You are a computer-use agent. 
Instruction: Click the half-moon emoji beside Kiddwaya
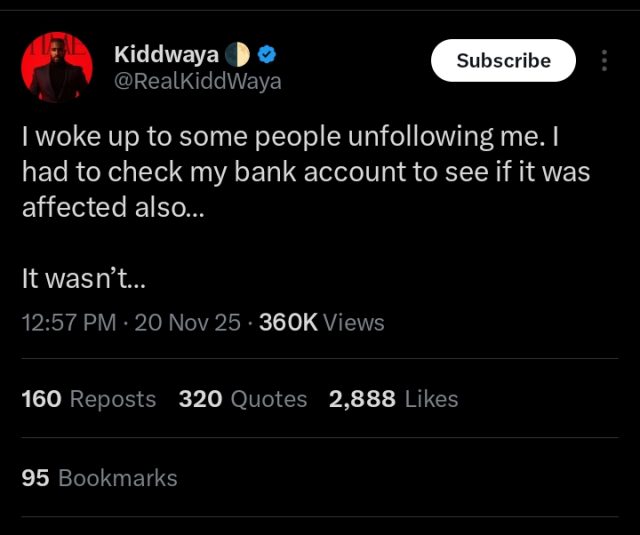[x=237, y=54]
